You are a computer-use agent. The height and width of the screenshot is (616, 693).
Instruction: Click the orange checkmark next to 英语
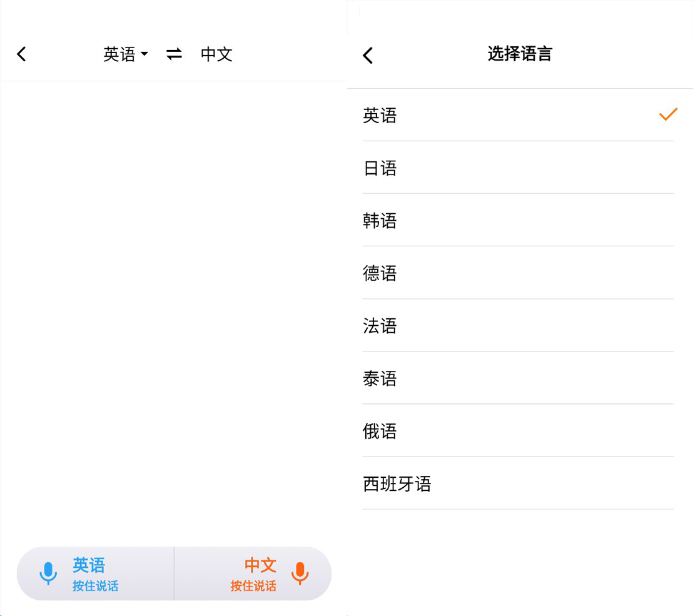click(668, 114)
